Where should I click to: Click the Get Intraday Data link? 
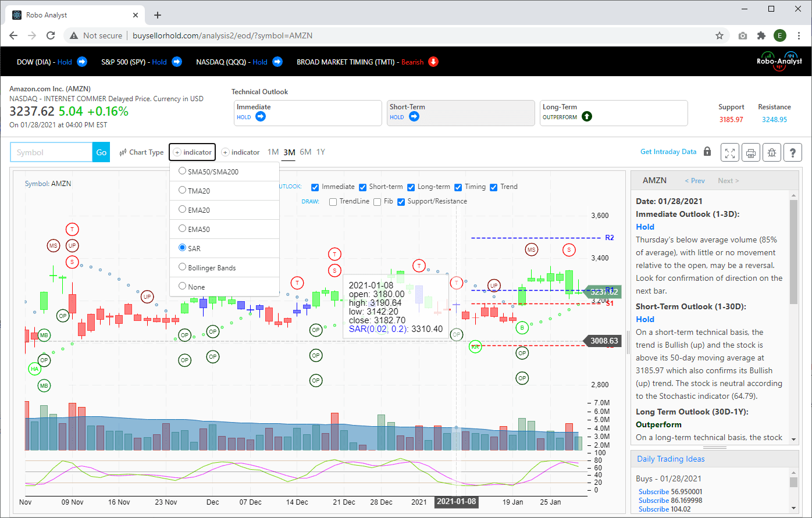pos(668,152)
